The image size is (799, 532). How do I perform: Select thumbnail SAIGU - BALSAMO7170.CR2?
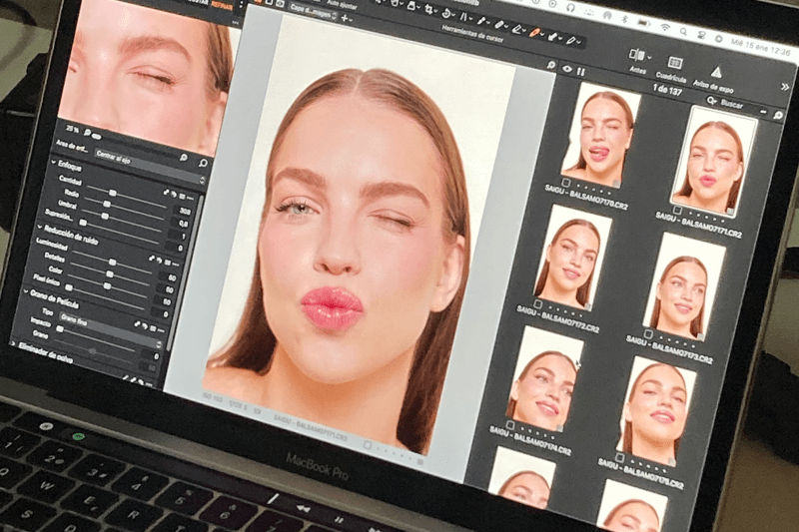click(599, 134)
